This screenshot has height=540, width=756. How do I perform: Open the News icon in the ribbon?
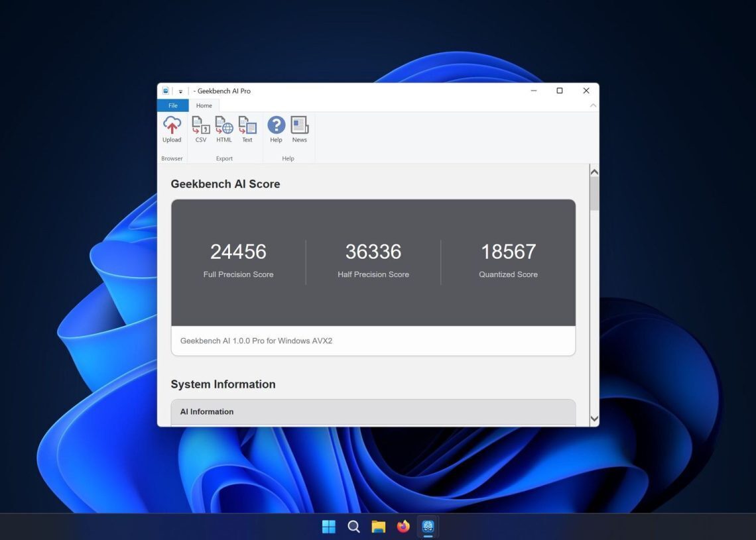(x=299, y=129)
